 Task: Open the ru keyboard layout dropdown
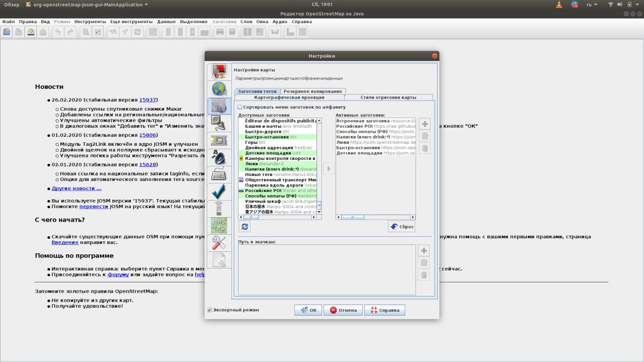pos(592,5)
